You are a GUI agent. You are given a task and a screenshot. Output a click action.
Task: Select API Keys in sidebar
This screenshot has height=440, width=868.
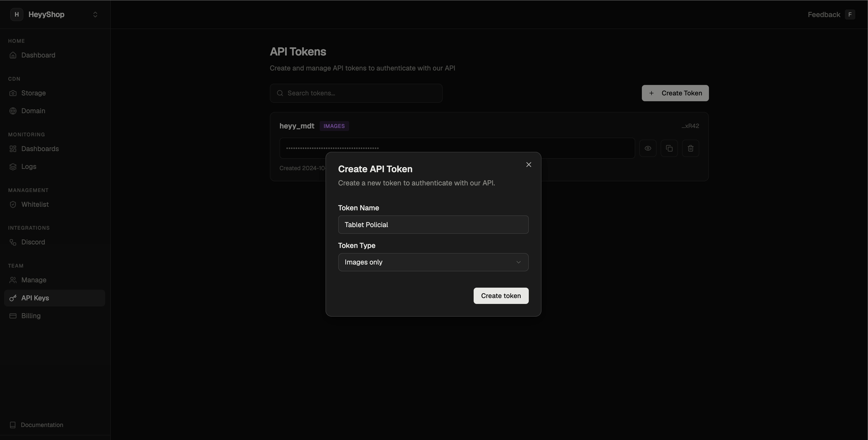[55, 298]
